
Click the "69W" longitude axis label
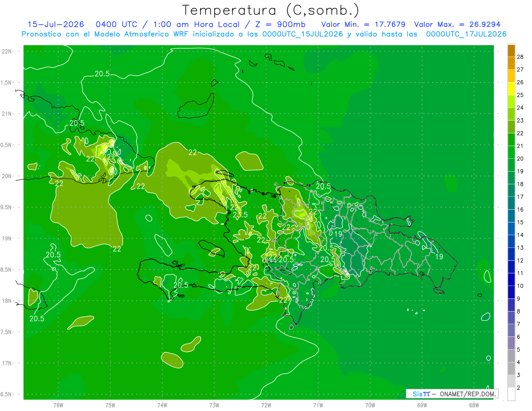(422, 405)
